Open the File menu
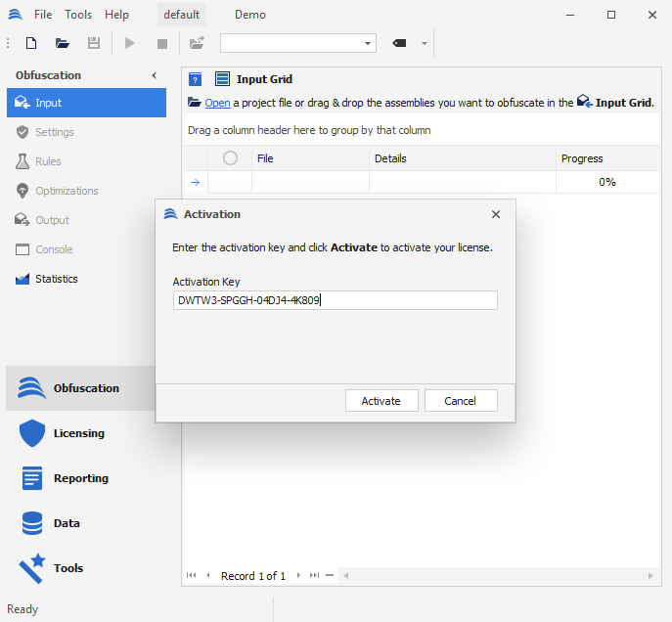This screenshot has width=672, height=622. [x=43, y=15]
